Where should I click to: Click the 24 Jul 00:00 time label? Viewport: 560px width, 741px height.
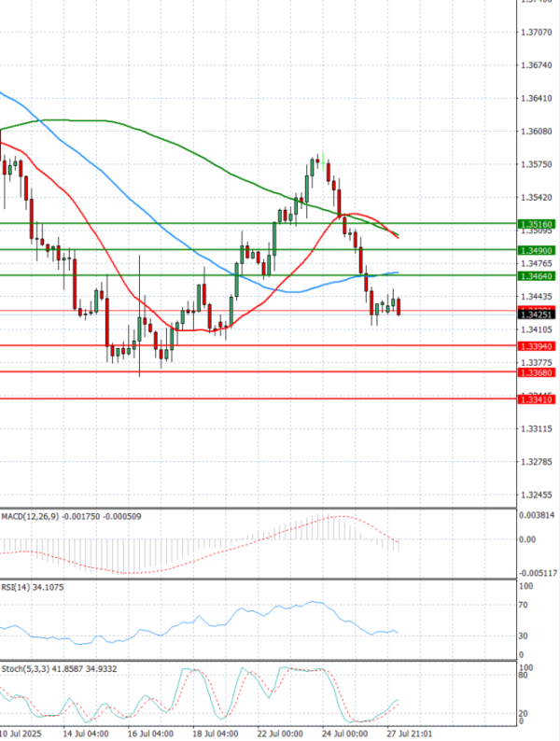pos(345,734)
